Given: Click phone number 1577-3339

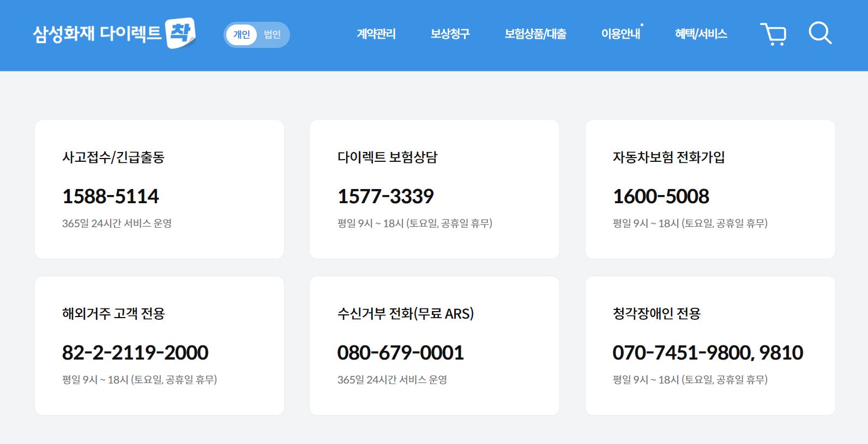Looking at the screenshot, I should (x=386, y=196).
